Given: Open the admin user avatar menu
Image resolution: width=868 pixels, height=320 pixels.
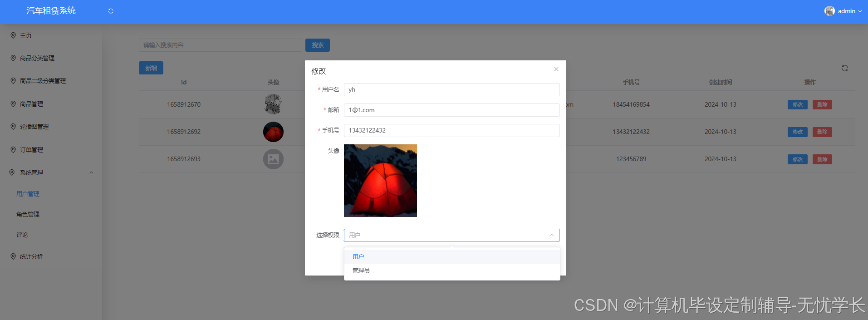Looking at the screenshot, I should point(829,11).
